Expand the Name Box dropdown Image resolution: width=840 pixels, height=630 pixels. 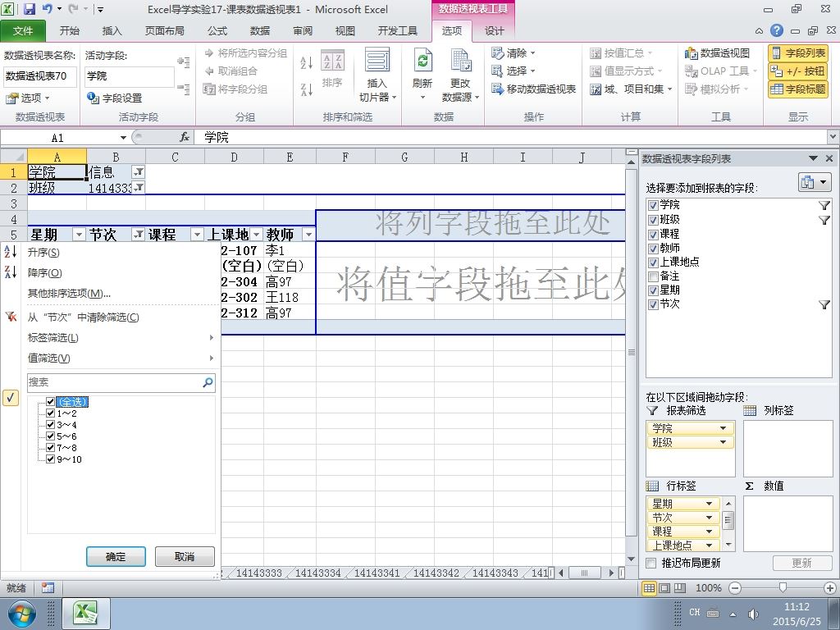click(x=123, y=138)
